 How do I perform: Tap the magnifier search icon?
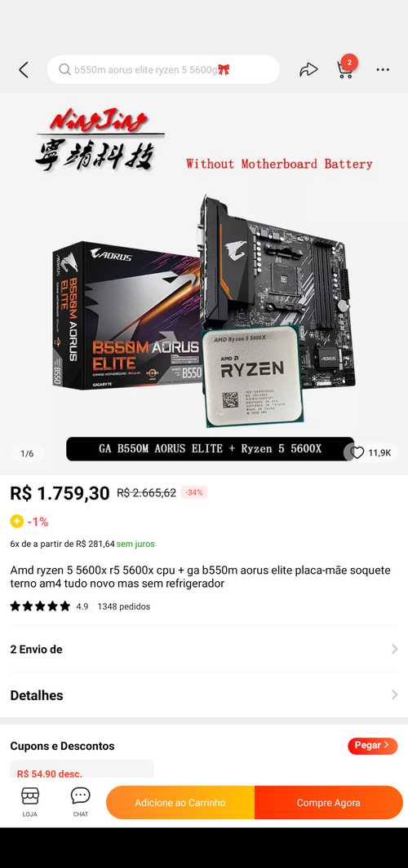[64, 70]
